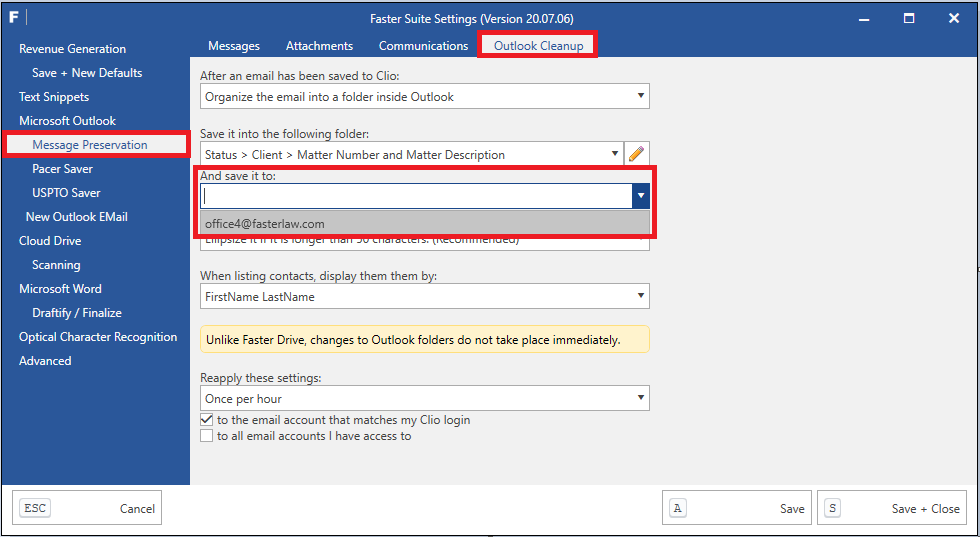The height and width of the screenshot is (537, 980).
Task: Open Scanning settings
Action: [x=56, y=265]
